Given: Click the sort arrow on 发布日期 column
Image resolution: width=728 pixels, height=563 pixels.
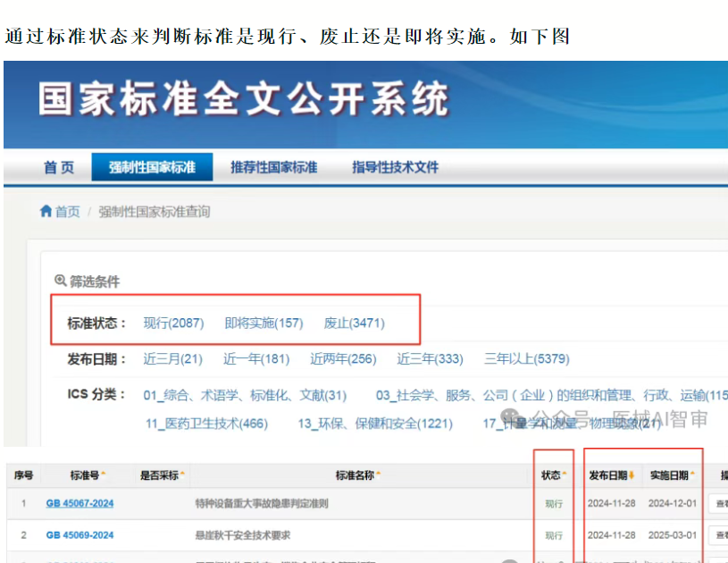Looking at the screenshot, I should 632,475.
